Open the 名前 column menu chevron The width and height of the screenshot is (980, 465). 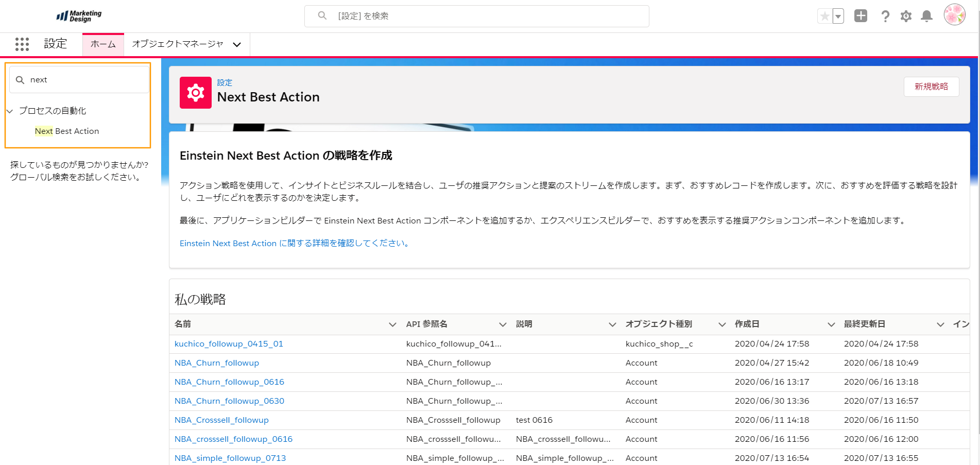pyautogui.click(x=392, y=324)
